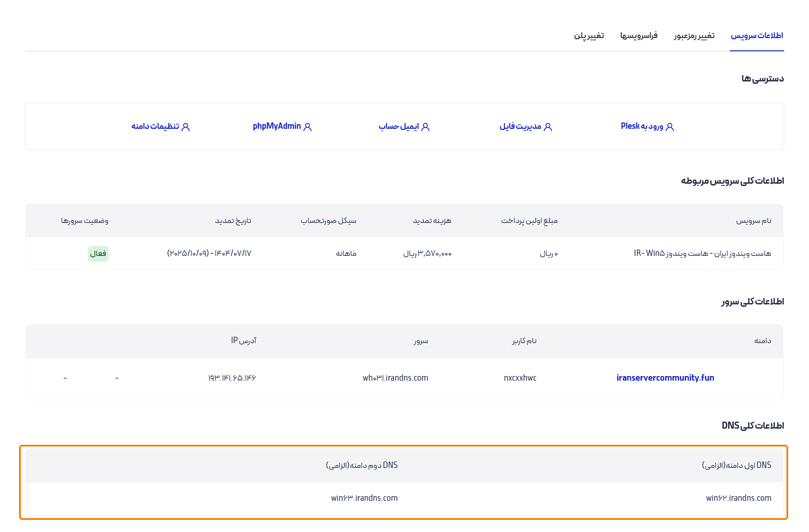Select the DNS value win62.irandns.com

click(739, 498)
